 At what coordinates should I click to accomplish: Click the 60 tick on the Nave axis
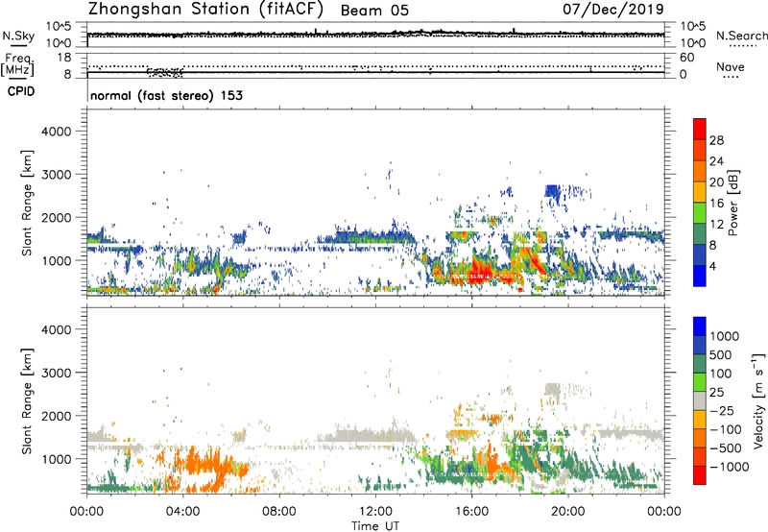point(687,58)
